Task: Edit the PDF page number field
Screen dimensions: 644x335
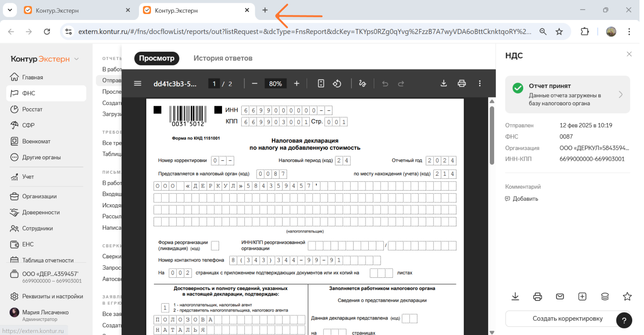Action: click(214, 84)
